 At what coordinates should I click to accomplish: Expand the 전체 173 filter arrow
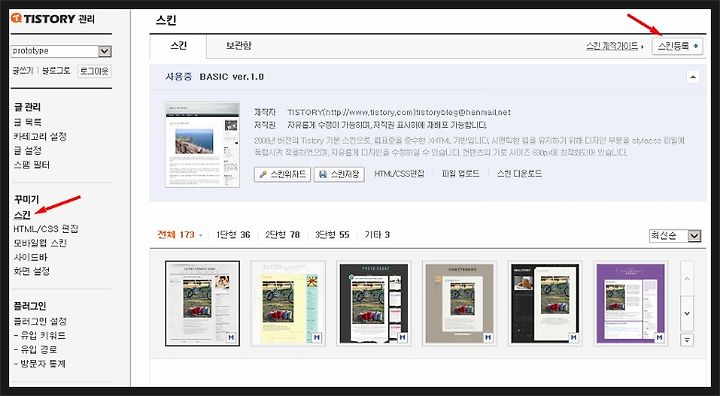pos(201,235)
